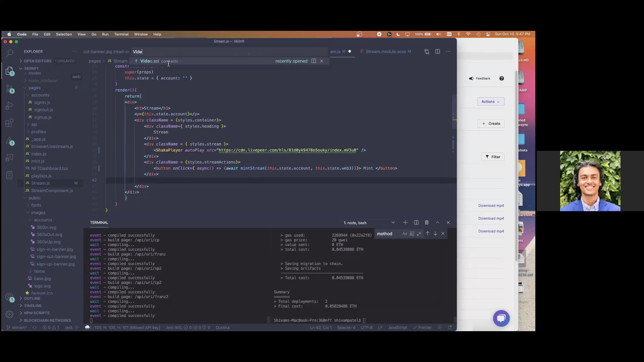Image resolution: width=644 pixels, height=362 pixels.
Task: Click compare changes icon in editor toolbar
Action: (427, 52)
